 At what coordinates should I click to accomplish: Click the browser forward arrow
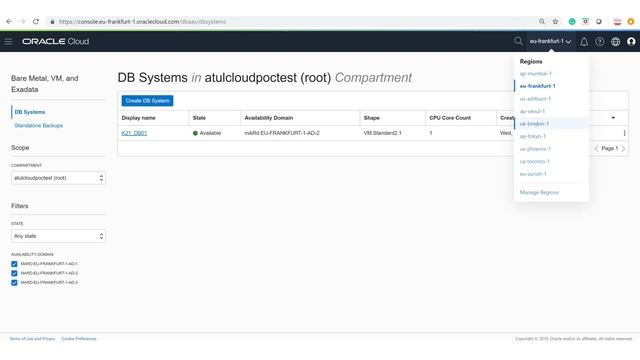click(22, 22)
